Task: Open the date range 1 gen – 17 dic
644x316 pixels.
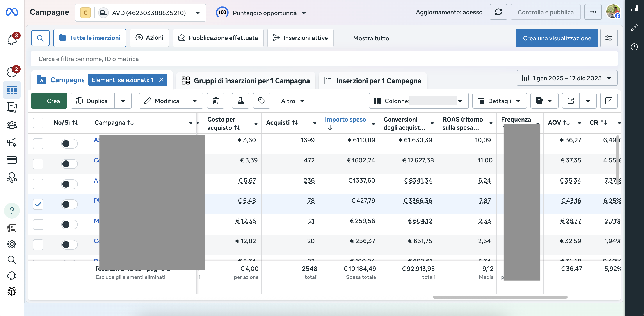Action: tap(567, 78)
